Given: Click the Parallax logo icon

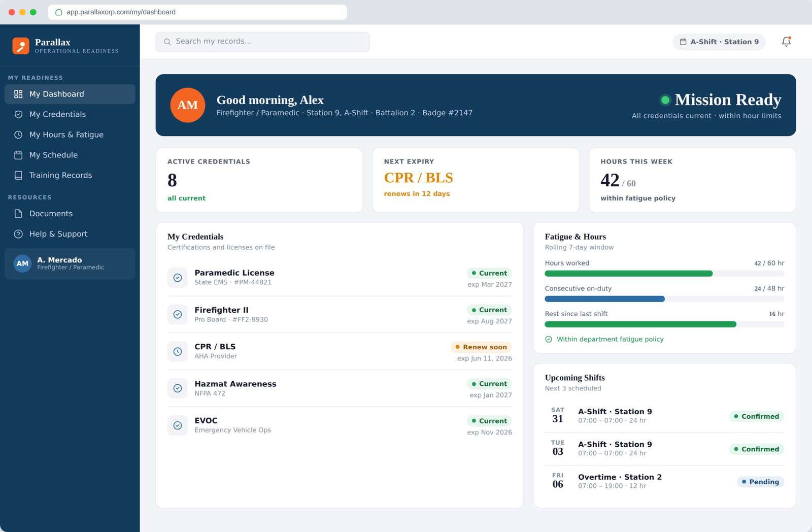Looking at the screenshot, I should click(x=21, y=46).
